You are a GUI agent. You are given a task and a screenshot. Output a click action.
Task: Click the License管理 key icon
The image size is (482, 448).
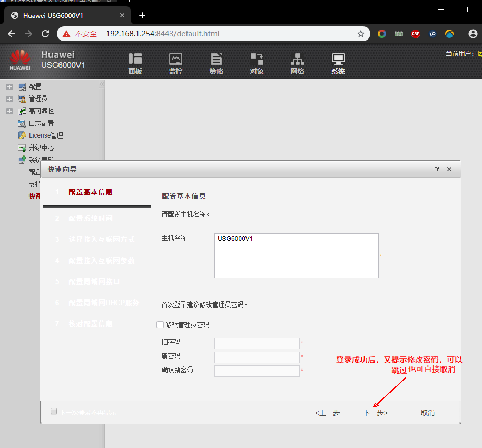[x=22, y=135]
